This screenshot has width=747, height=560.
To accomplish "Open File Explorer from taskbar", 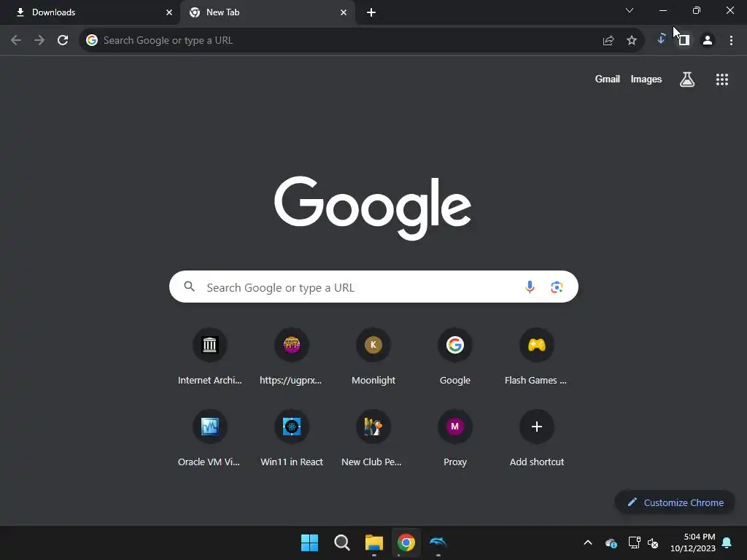I will pyautogui.click(x=374, y=542).
